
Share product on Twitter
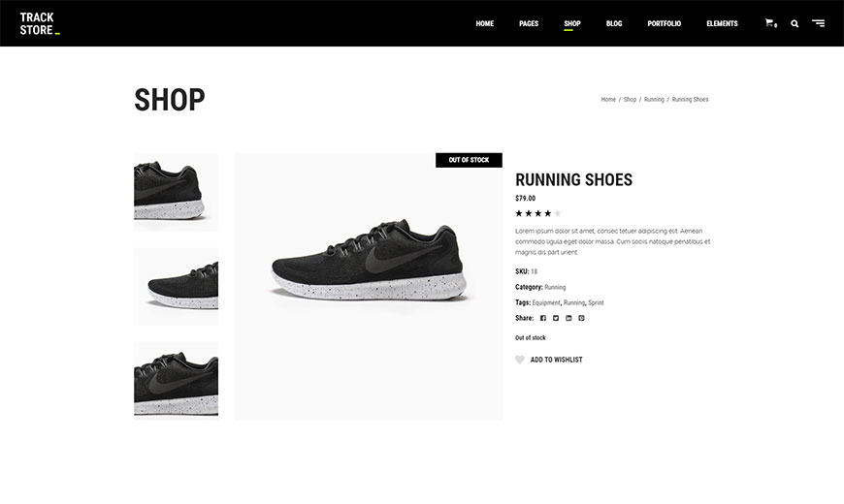[x=556, y=319]
